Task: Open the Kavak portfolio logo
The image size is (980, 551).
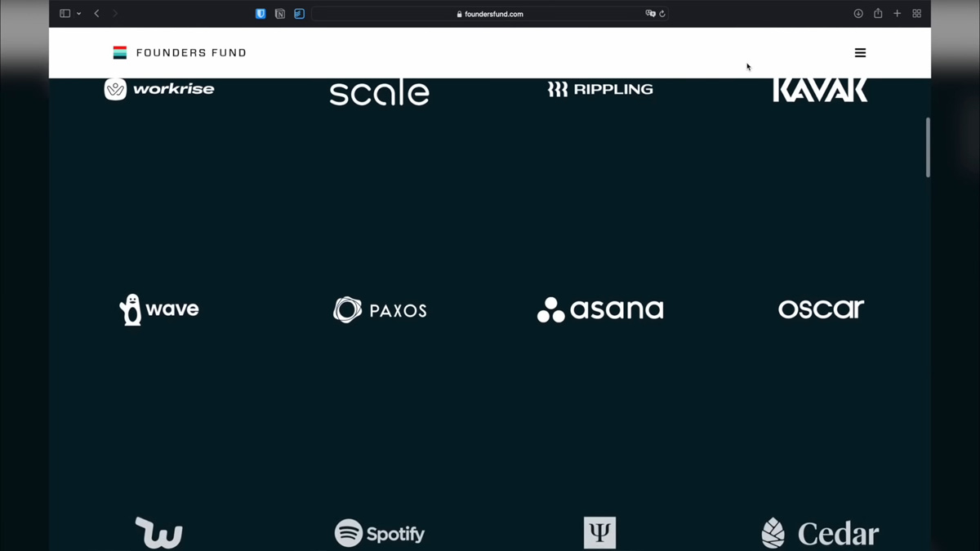Action: click(x=820, y=90)
